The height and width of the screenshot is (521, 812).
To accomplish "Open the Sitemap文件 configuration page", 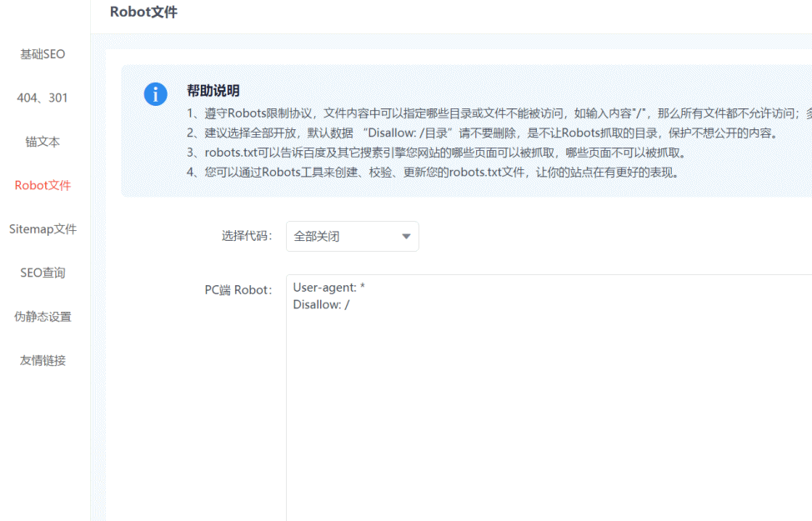I will click(44, 228).
